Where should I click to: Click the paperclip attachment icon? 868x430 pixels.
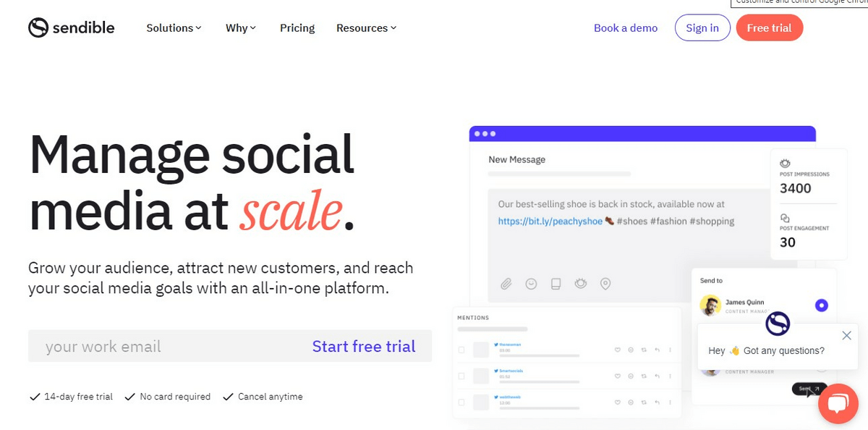click(x=506, y=284)
